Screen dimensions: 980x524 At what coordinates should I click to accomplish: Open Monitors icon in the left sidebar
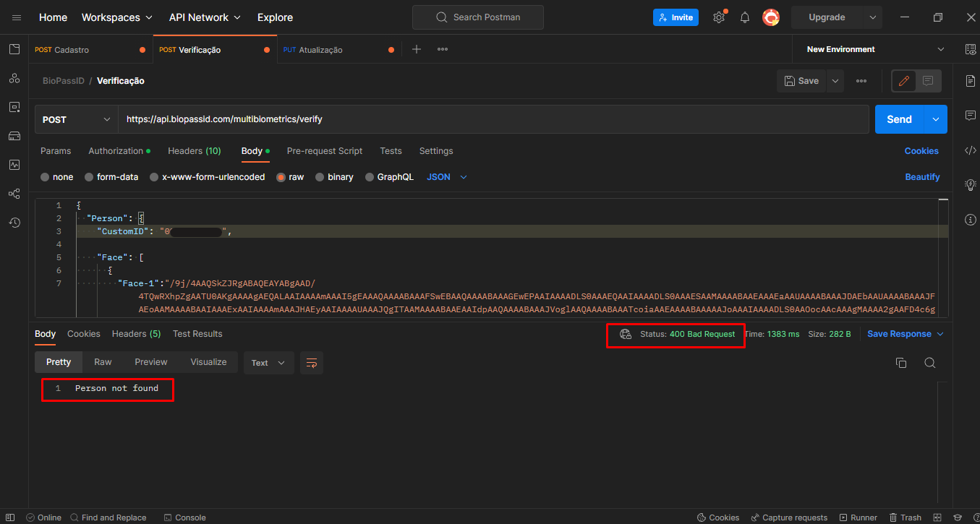(x=14, y=165)
